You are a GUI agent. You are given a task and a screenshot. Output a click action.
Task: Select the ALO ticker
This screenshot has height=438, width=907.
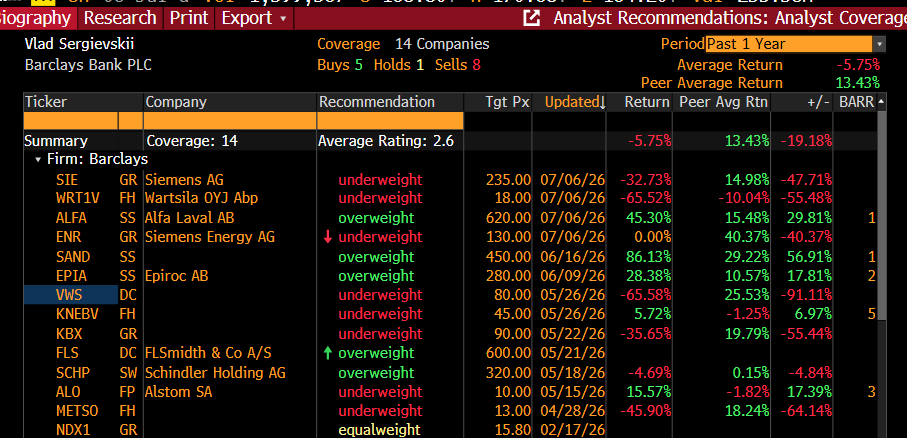(x=68, y=392)
